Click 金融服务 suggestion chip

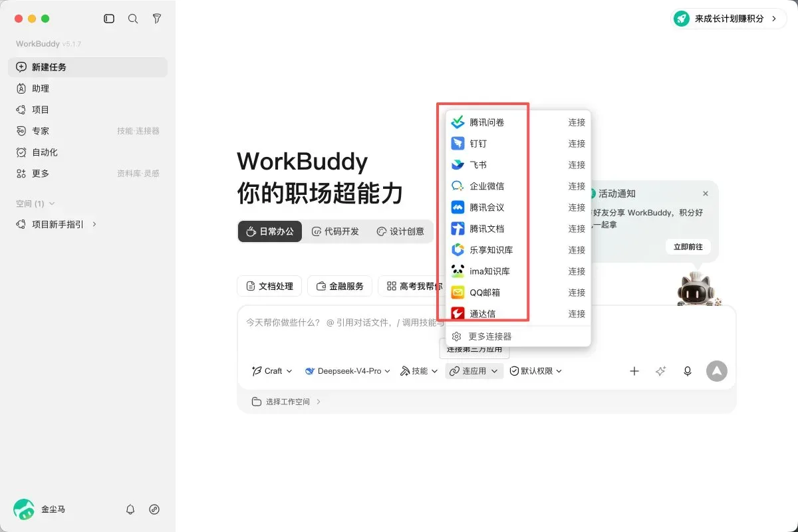tap(340, 286)
